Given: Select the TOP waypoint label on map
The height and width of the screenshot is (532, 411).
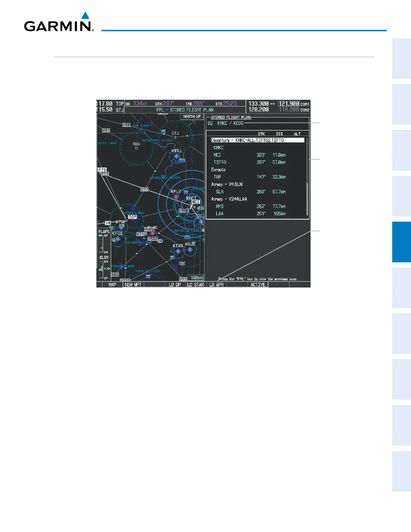Looking at the screenshot, I should click(x=132, y=217).
